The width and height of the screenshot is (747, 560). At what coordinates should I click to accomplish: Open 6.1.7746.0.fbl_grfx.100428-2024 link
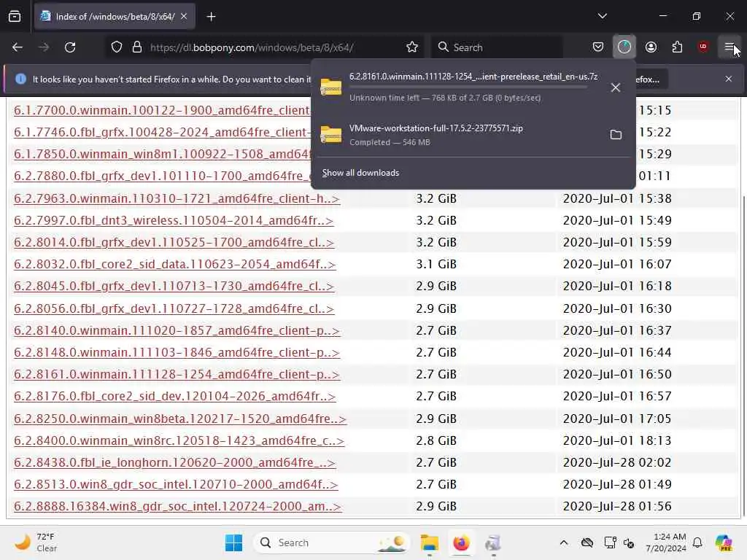[162, 133]
